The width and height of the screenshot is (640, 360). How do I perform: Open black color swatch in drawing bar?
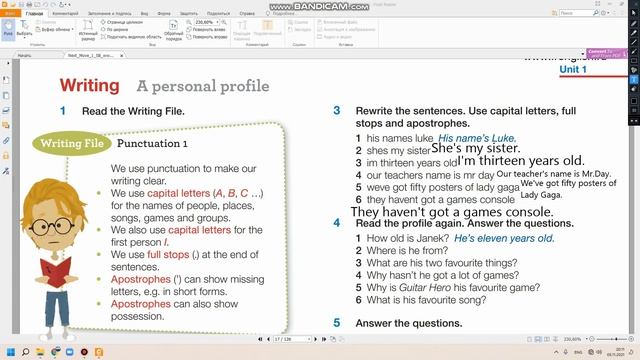tap(633, 100)
